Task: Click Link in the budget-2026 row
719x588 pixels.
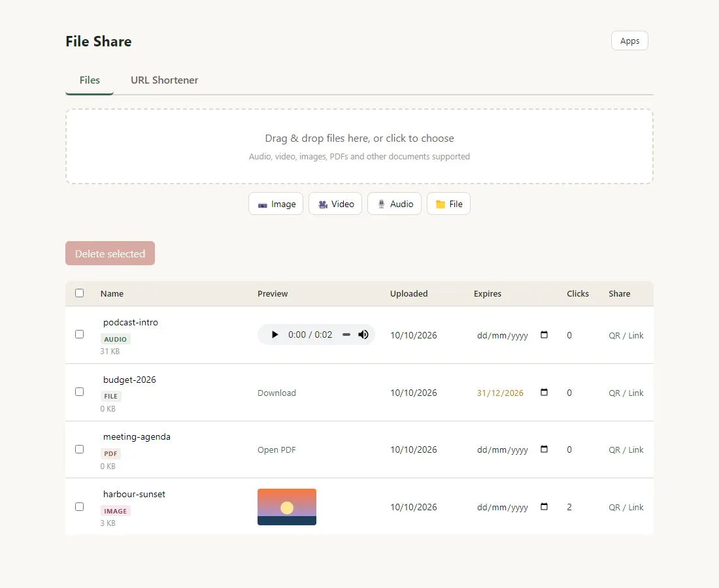Action: [636, 393]
